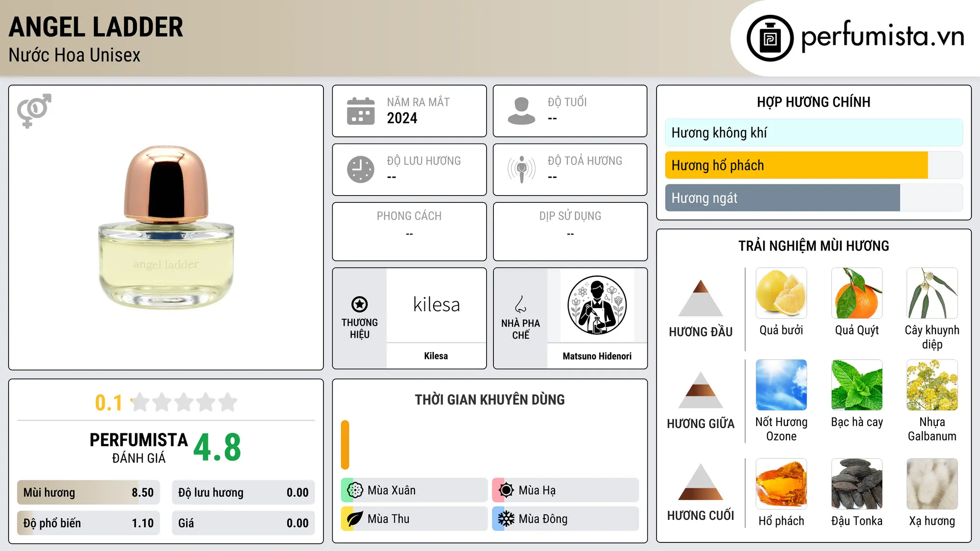Select the Quả Quýt note image
This screenshot has width=980, height=551.
[857, 293]
